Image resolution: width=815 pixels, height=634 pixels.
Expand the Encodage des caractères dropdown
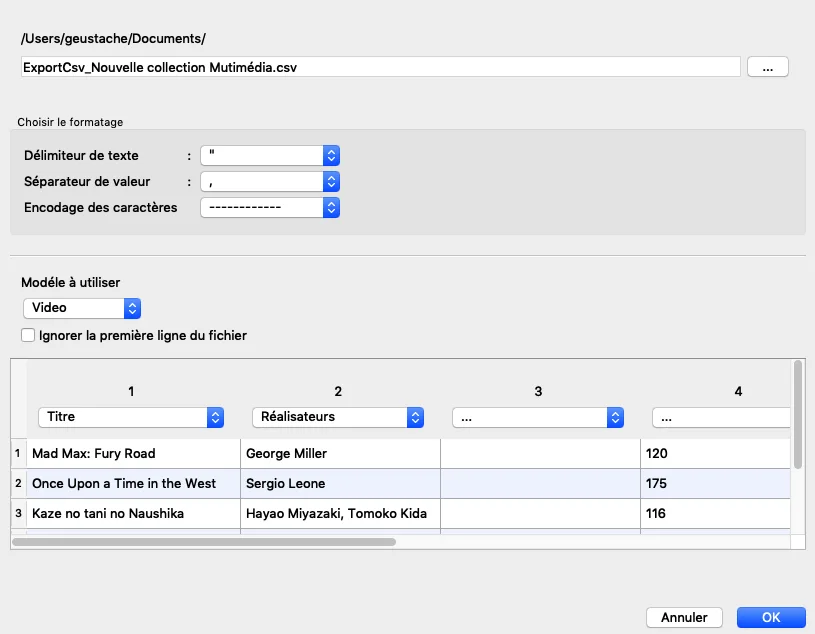pos(270,207)
